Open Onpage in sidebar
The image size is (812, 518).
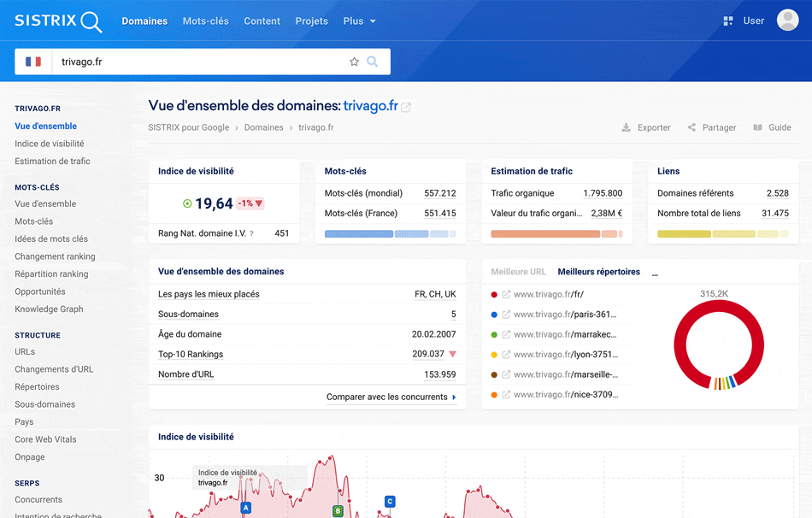pyautogui.click(x=30, y=457)
